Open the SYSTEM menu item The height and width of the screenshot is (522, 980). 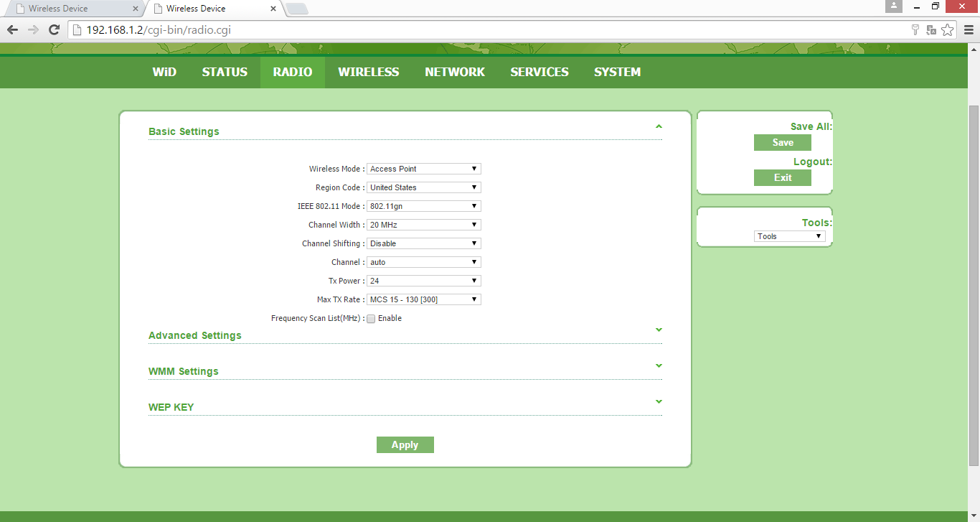617,72
